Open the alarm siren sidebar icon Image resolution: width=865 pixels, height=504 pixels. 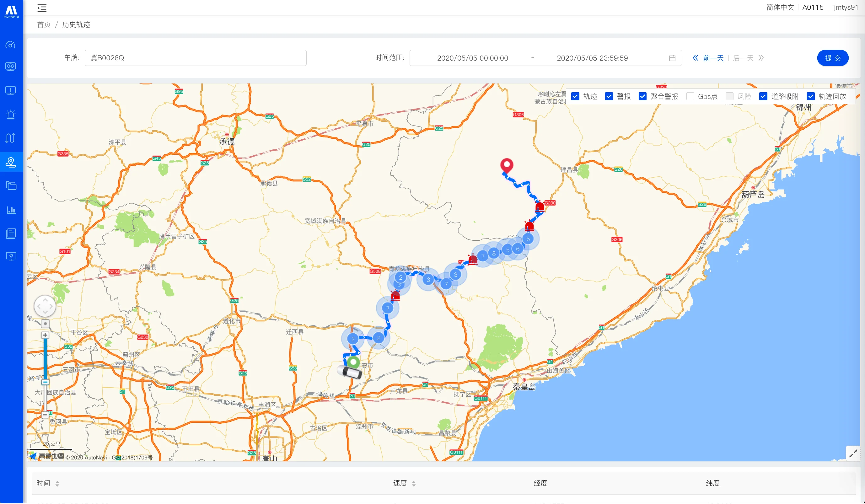coord(11,114)
